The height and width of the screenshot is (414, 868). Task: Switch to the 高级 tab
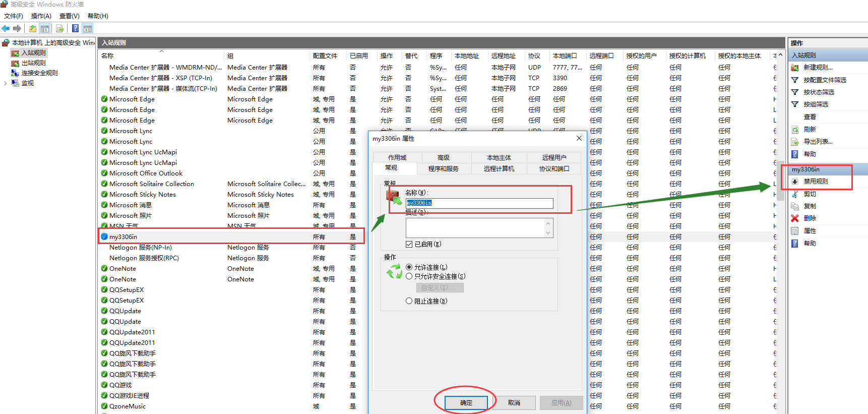[x=444, y=157]
